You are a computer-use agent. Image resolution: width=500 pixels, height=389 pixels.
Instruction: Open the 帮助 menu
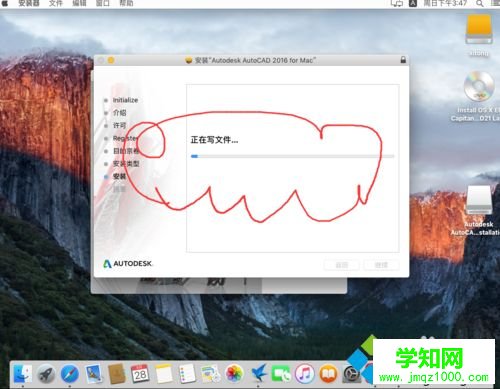pyautogui.click(x=126, y=3)
